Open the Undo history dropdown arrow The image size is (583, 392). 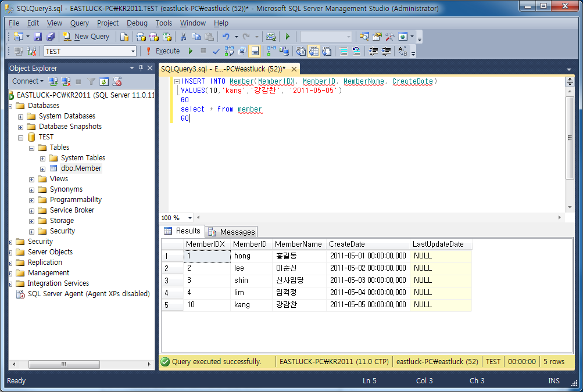tap(236, 37)
